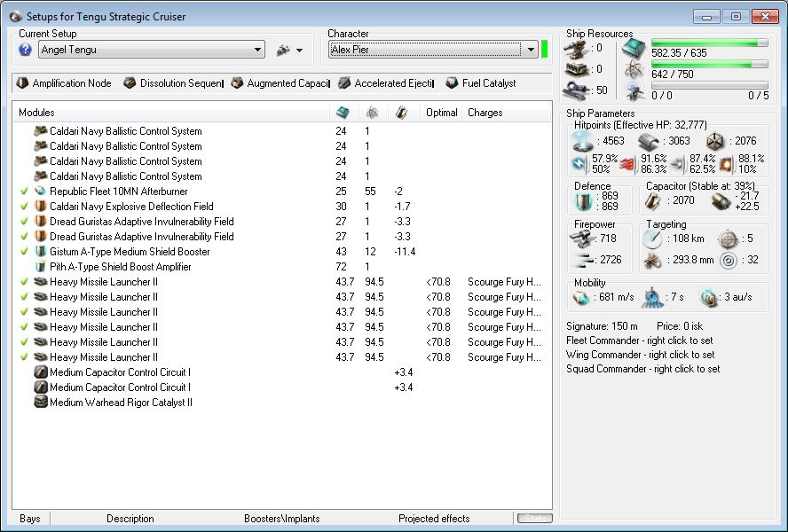Click the EM resistance icon beside 57.9%
Viewport: 788px width, 532px height.
click(579, 164)
